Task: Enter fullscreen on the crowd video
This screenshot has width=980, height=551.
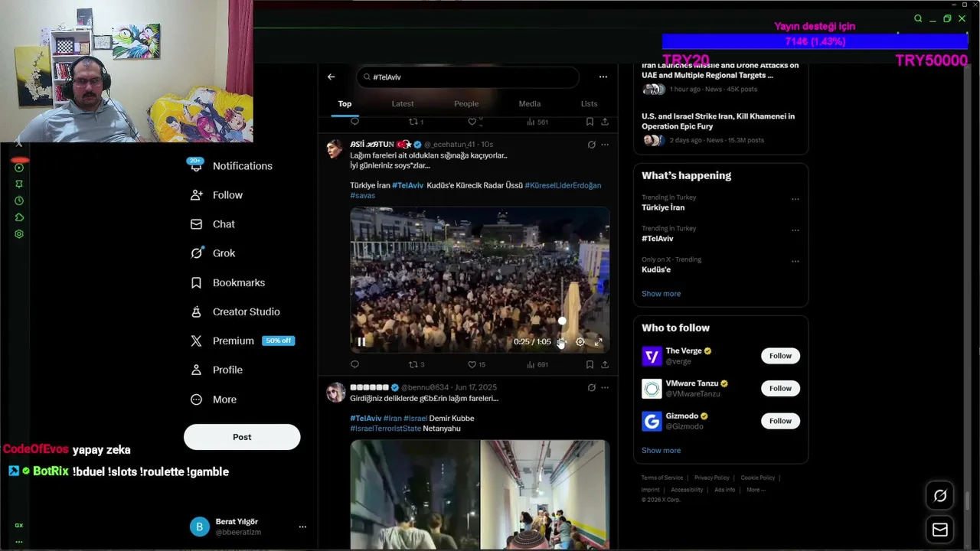Action: tap(599, 342)
